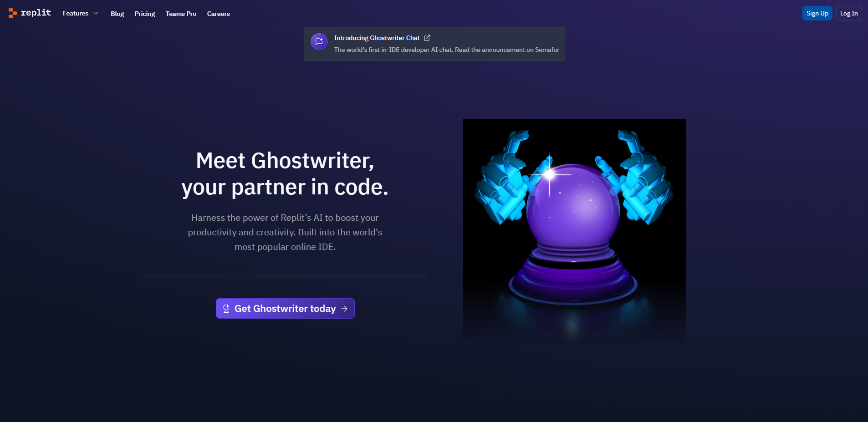The width and height of the screenshot is (868, 422).
Task: Open the Teams Pro page
Action: point(181,14)
